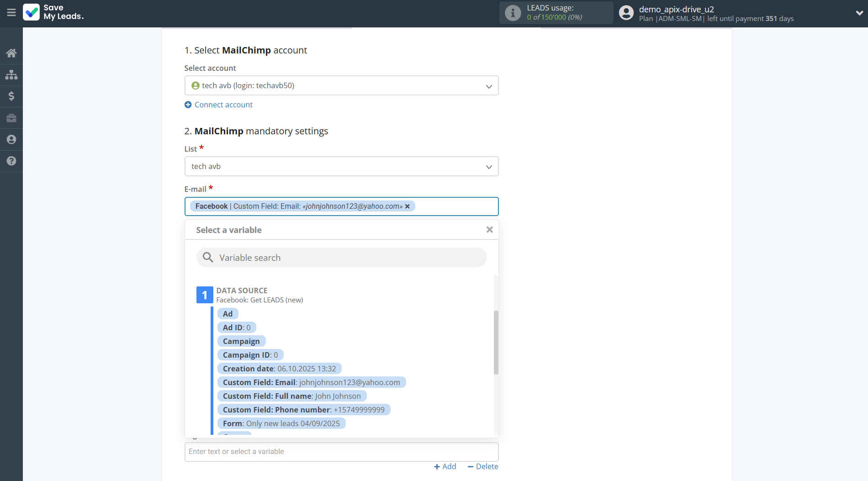
Task: Click the user profile sidebar icon
Action: [11, 140]
